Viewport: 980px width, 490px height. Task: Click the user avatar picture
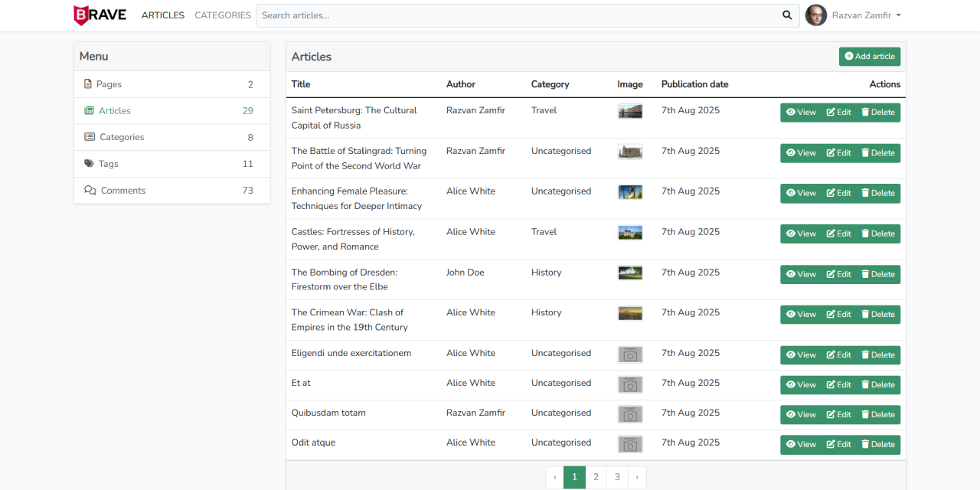point(816,15)
